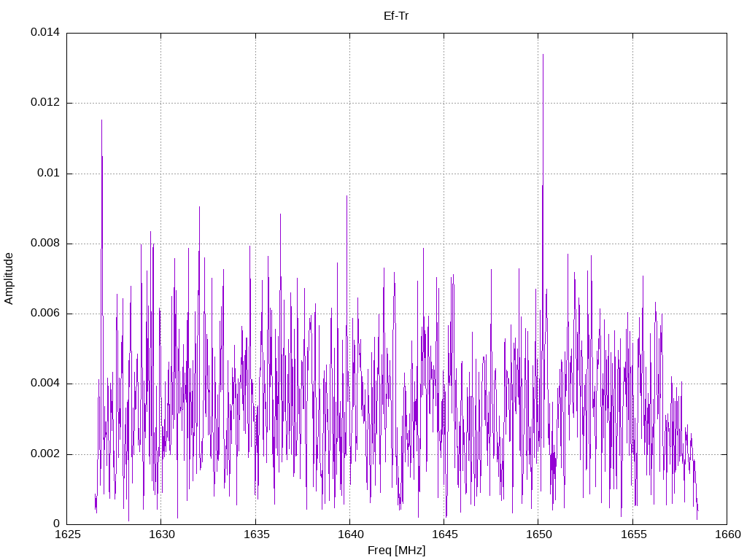Click the spectral peak reaching 0.0094 just before 1640 MHz
Screen dimensions: 747x560
click(x=347, y=196)
